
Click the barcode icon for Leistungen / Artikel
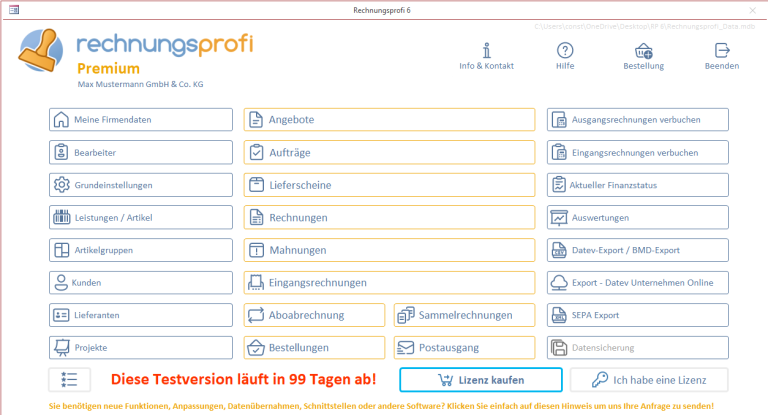point(62,217)
